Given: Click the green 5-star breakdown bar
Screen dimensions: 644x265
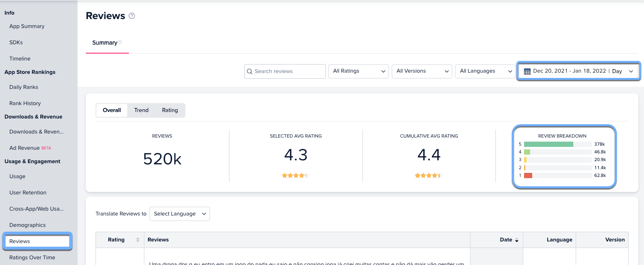Looking at the screenshot, I should click(548, 144).
